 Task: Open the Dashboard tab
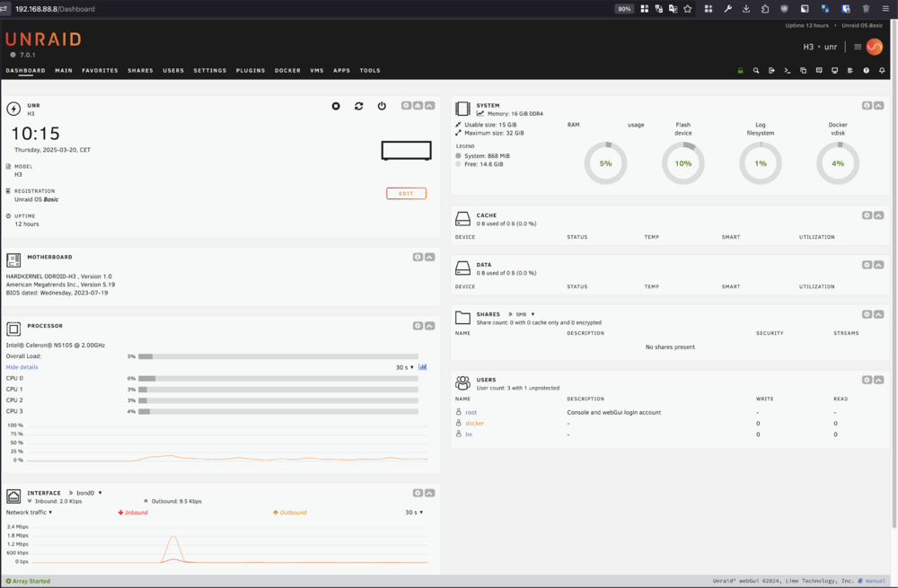tap(25, 70)
